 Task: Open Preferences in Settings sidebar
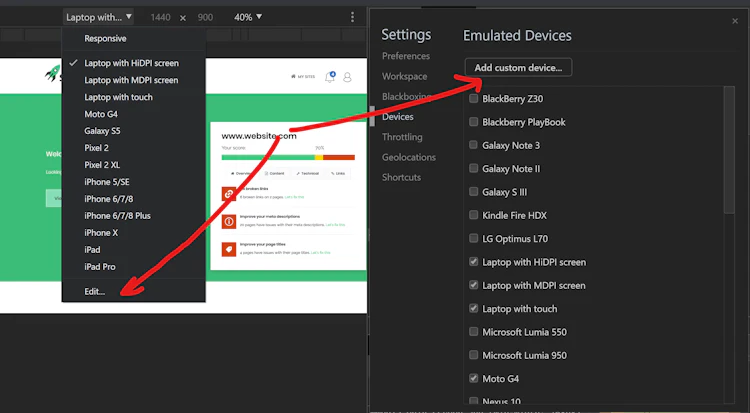click(406, 56)
